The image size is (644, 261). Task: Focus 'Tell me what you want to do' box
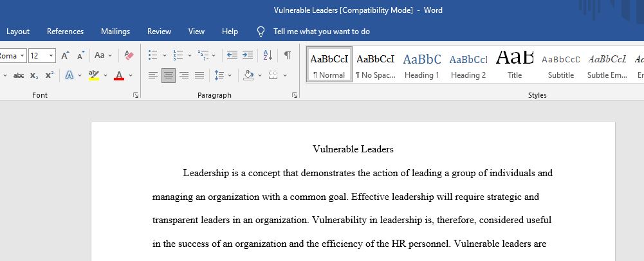322,32
